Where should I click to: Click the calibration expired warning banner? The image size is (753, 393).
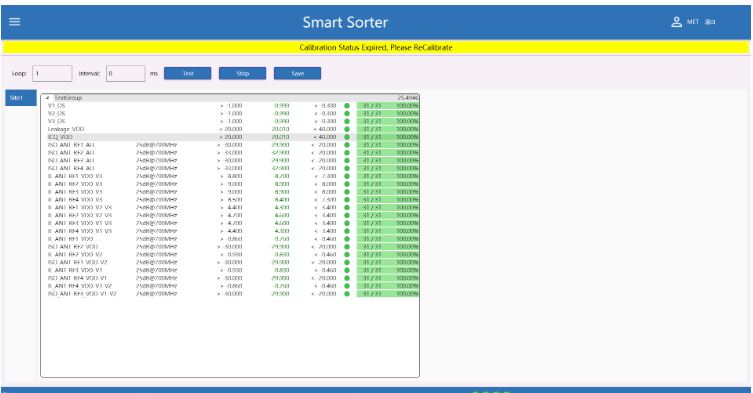pyautogui.click(x=376, y=48)
